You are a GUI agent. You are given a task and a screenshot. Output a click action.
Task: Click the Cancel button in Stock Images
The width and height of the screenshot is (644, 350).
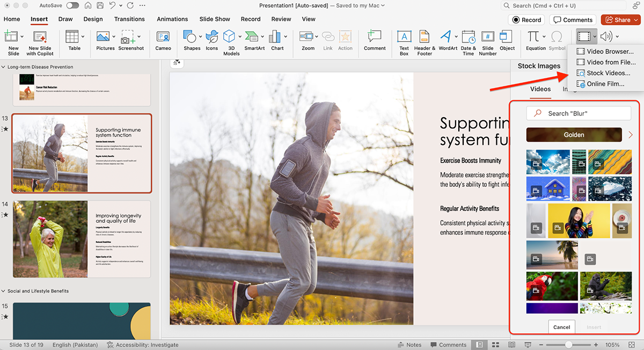point(561,327)
